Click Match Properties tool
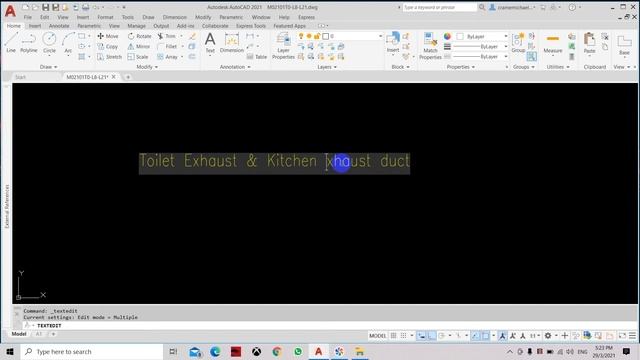 click(x=430, y=46)
